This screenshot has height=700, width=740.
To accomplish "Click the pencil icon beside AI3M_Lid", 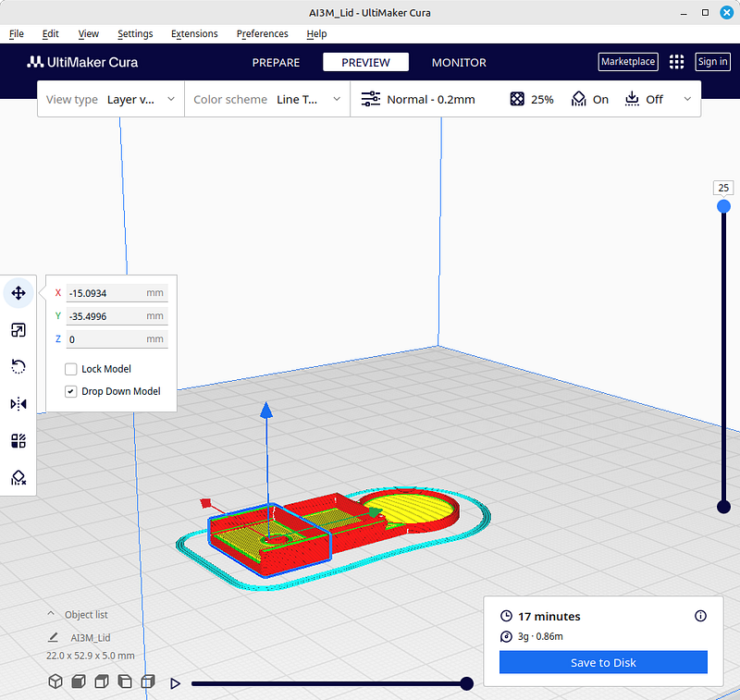I will 53,637.
